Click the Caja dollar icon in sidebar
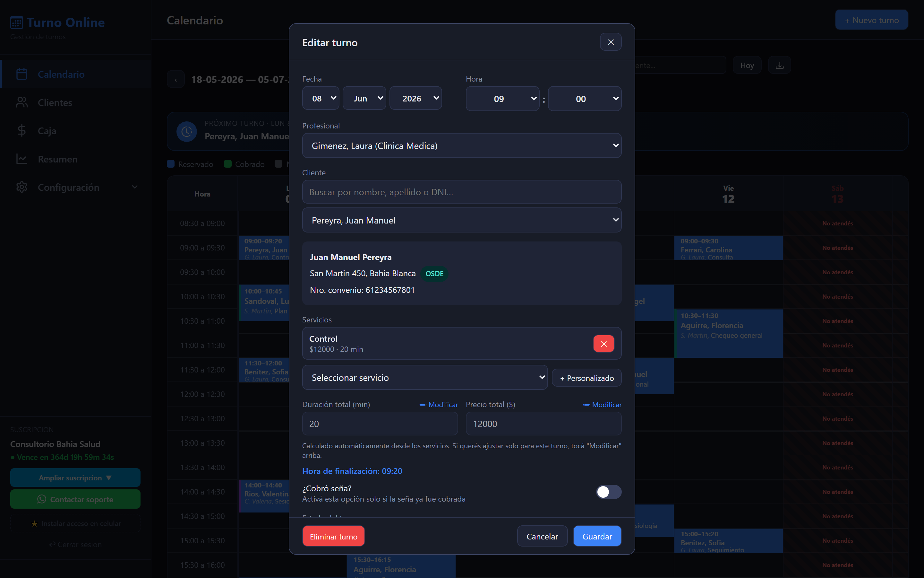This screenshot has width=924, height=578. coord(22,131)
